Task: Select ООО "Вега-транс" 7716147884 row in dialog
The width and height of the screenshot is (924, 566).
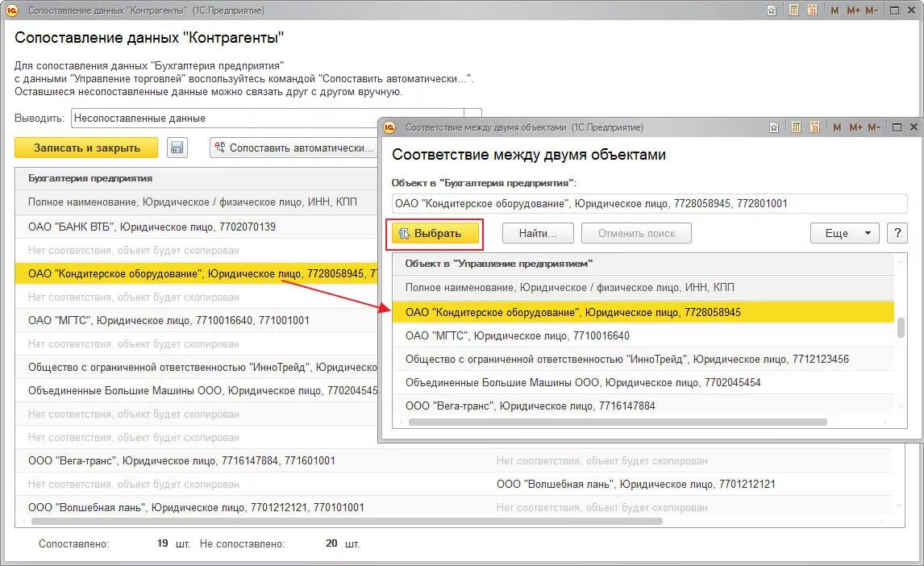Action: 643,406
